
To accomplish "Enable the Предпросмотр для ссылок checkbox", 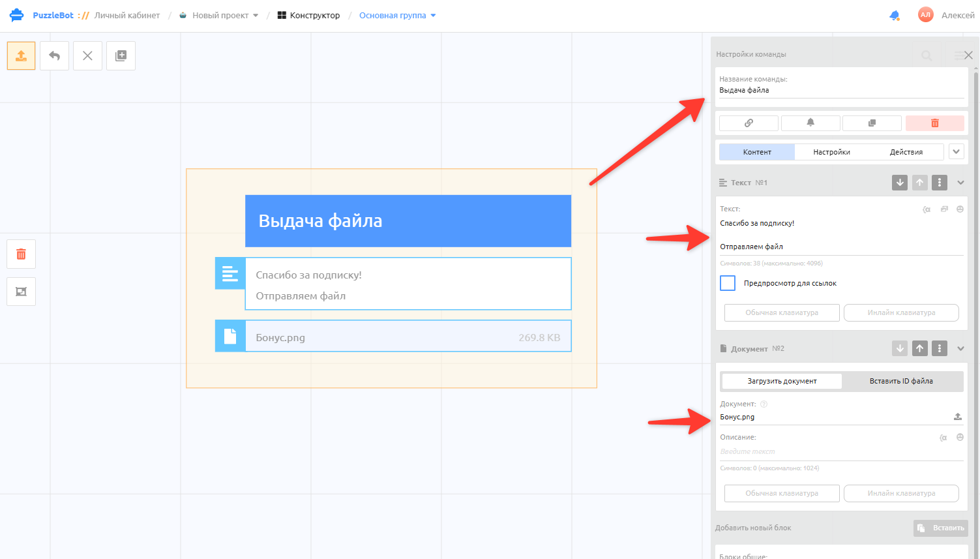I will [x=728, y=283].
